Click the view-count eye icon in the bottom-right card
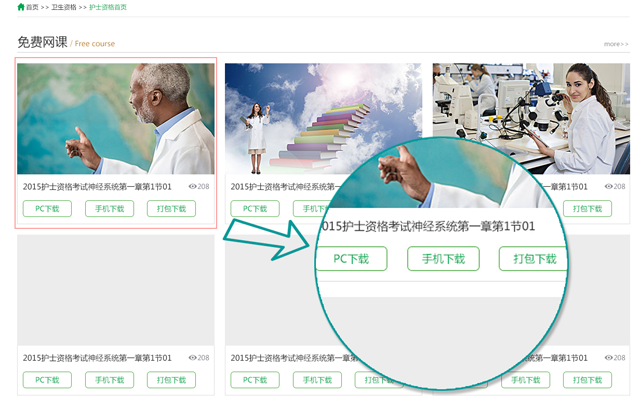 point(608,358)
